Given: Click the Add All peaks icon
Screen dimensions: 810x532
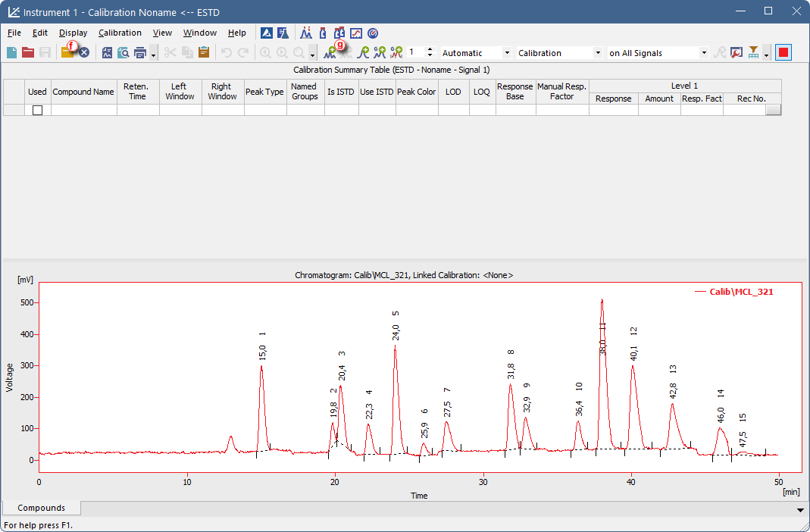Looking at the screenshot, I should 330,53.
